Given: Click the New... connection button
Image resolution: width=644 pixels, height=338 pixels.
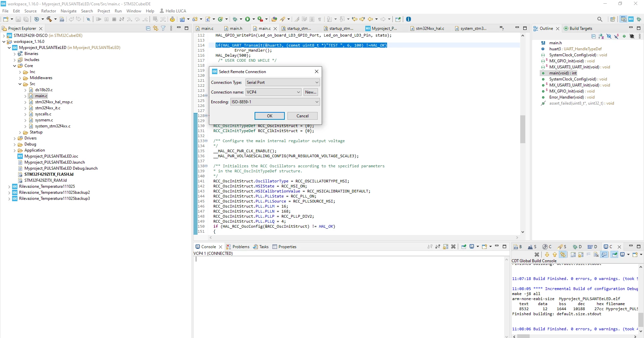Looking at the screenshot, I should tap(311, 92).
